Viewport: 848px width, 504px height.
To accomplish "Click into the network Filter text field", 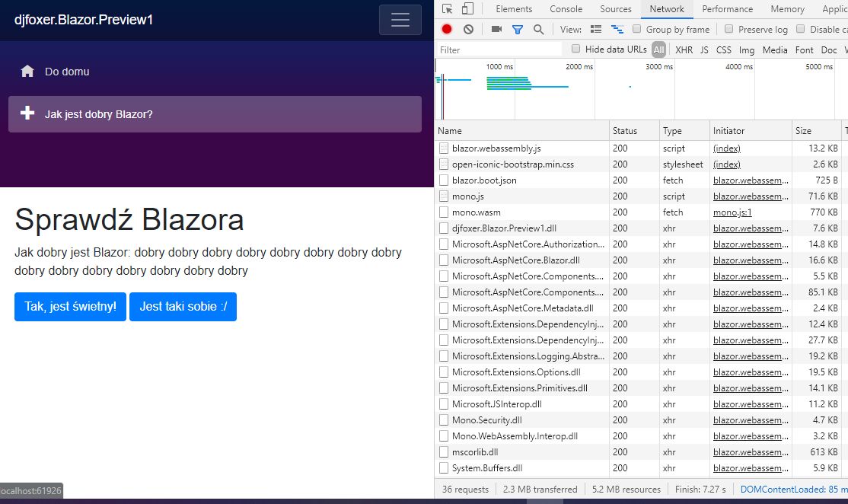I will (x=499, y=49).
